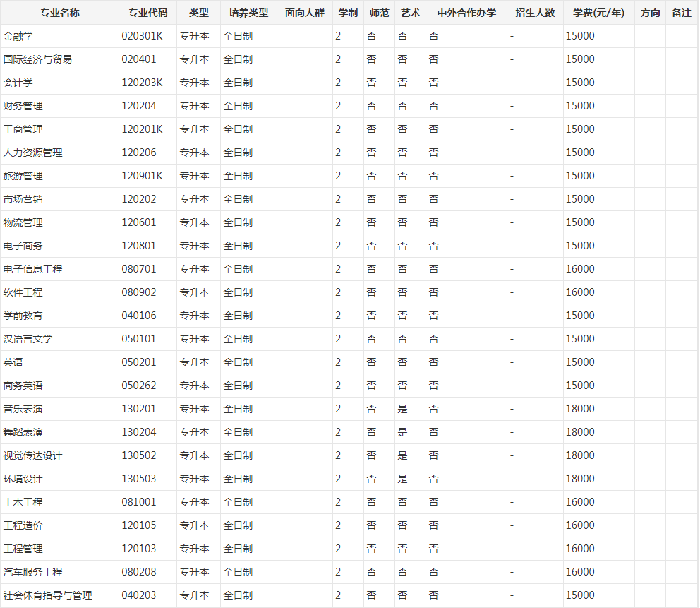Click the 专业名称 column header
Screen dimensions: 700x608
(60, 13)
